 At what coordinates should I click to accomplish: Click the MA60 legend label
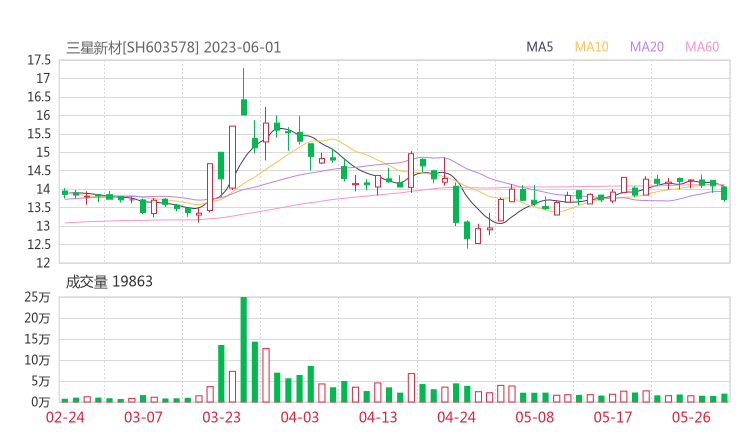point(702,47)
